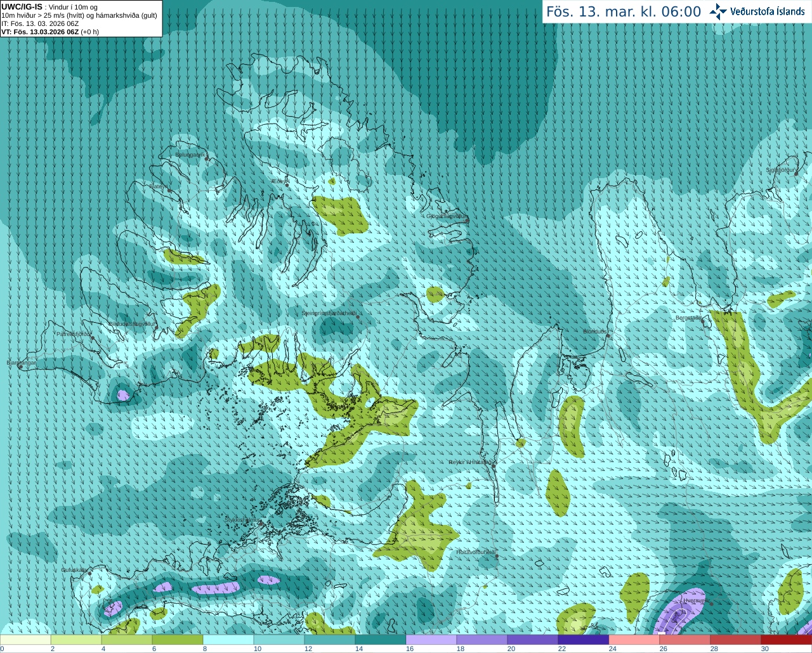Click the Æðey station label
Viewport: 812px width, 653px height.
278,181
